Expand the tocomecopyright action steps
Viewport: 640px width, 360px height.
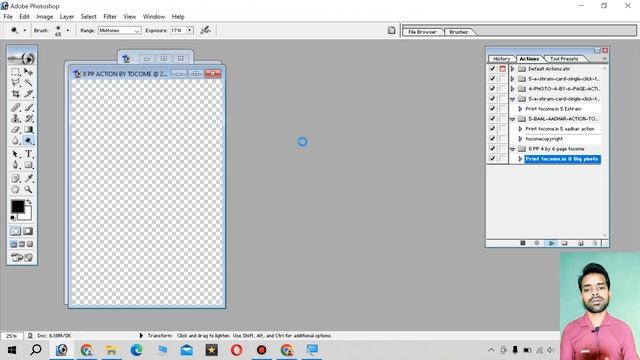520,139
